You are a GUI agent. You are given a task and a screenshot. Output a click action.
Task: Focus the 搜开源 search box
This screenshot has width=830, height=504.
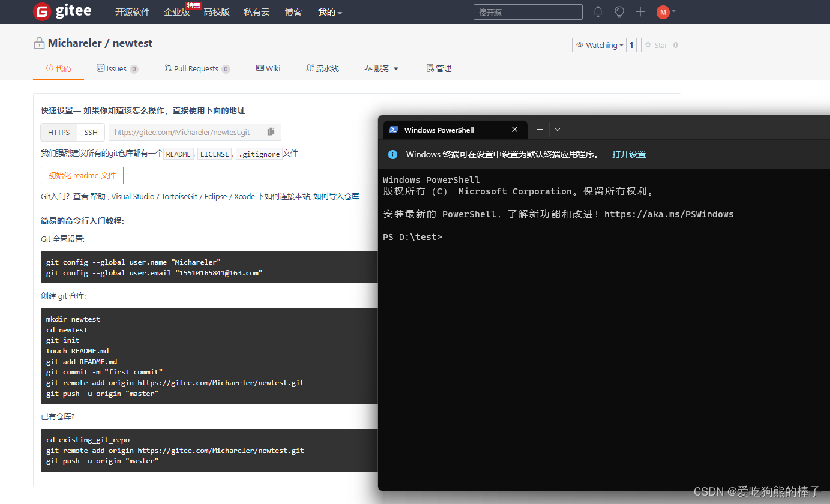click(x=528, y=12)
